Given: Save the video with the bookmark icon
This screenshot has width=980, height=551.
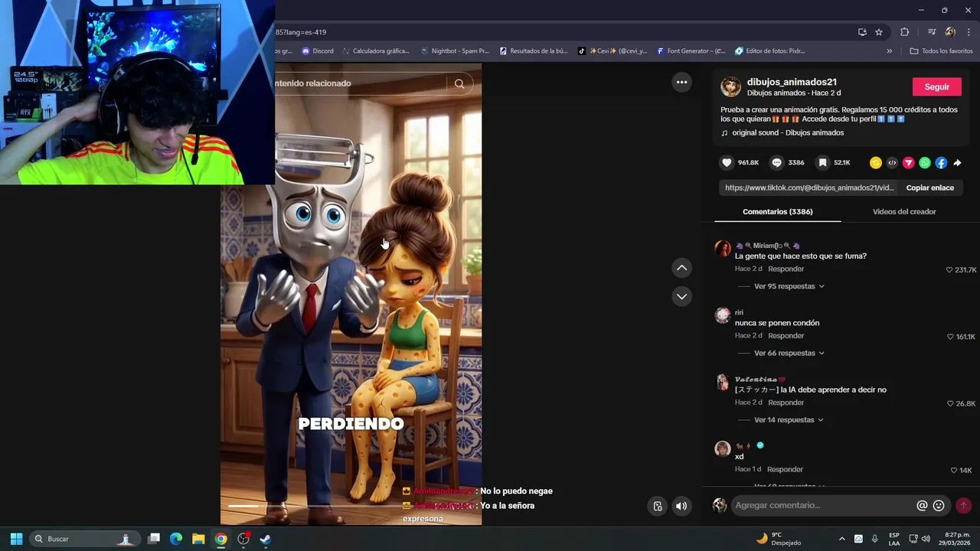Looking at the screenshot, I should click(x=822, y=163).
